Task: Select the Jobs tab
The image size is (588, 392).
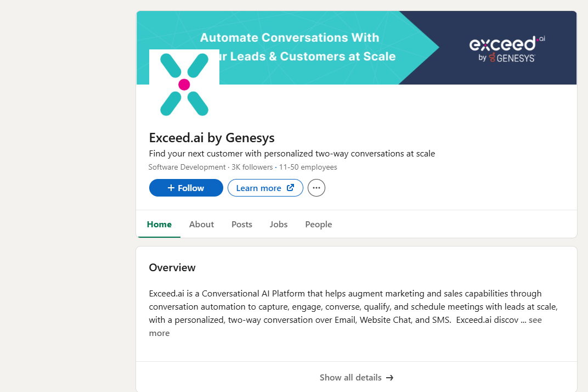Action: coord(279,225)
